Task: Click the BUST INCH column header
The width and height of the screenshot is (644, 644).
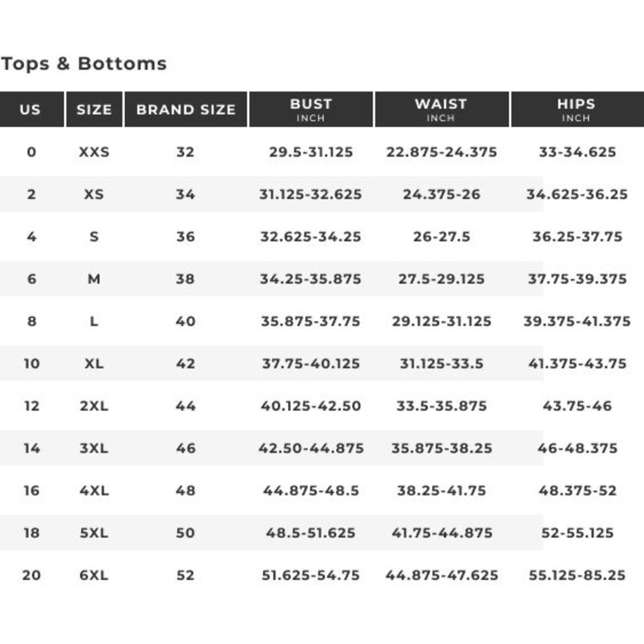Action: pyautogui.click(x=311, y=109)
